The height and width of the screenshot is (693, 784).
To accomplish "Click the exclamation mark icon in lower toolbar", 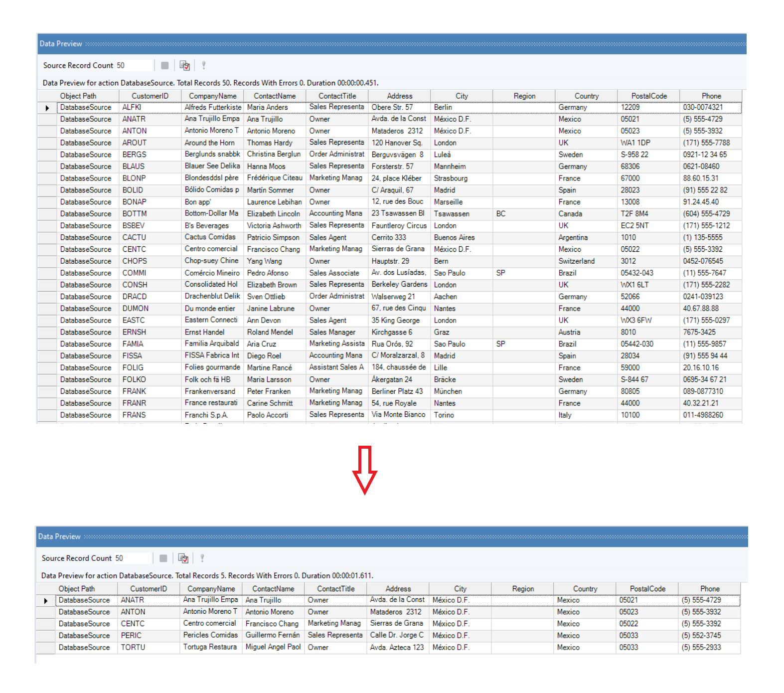I will point(202,558).
